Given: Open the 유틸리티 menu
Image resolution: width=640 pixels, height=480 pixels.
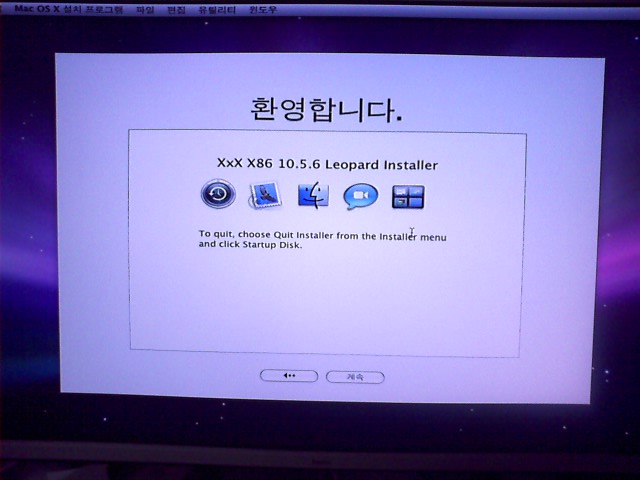Looking at the screenshot, I should coord(217,9).
